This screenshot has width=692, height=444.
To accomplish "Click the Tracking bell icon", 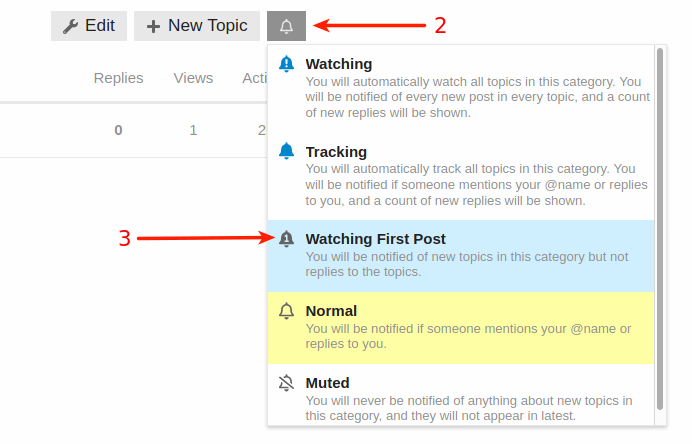I will pos(286,151).
